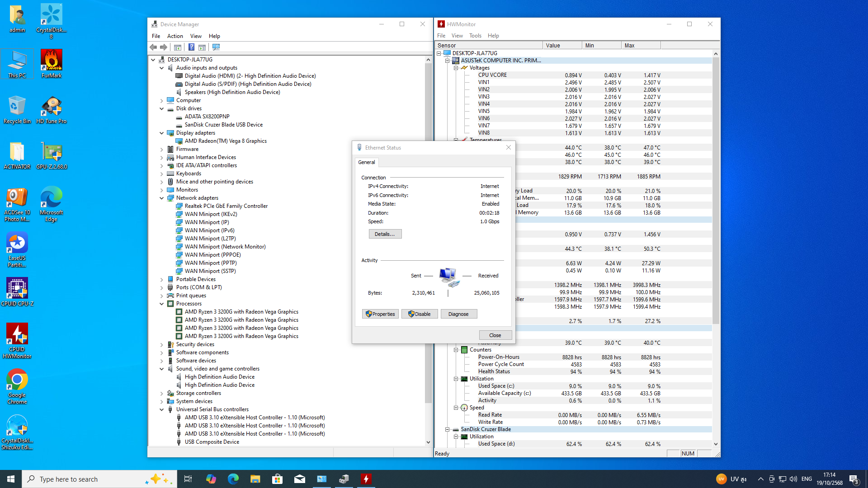This screenshot has width=868, height=488.
Task: Select General tab in Ethernet Status
Action: point(366,162)
